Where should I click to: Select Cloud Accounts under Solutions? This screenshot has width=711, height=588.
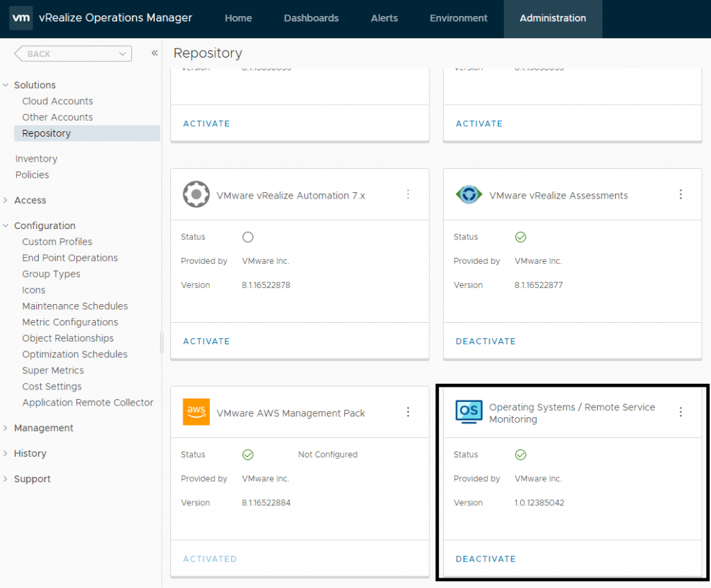[x=57, y=101]
